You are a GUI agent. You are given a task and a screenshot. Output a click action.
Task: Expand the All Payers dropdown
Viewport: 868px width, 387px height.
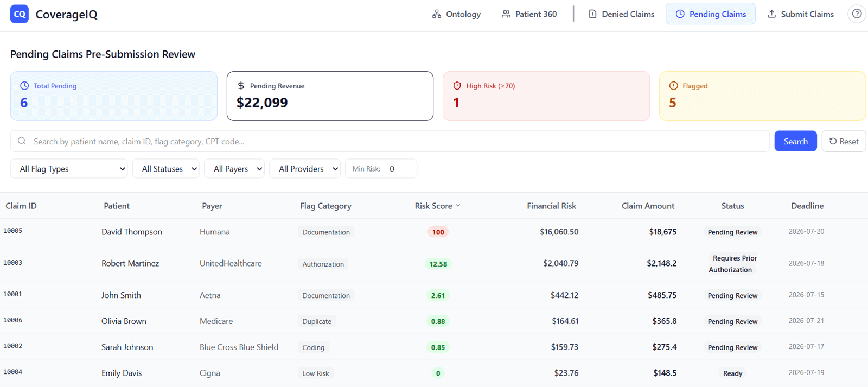click(x=234, y=169)
